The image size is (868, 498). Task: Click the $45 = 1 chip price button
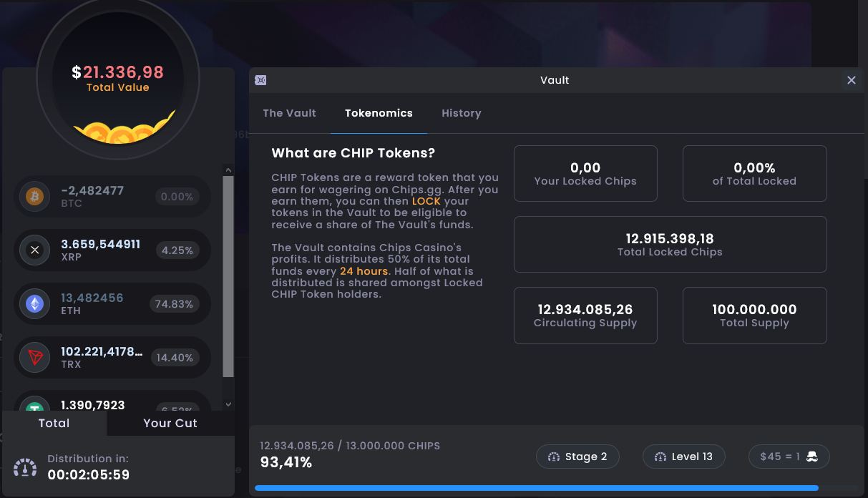tap(789, 456)
